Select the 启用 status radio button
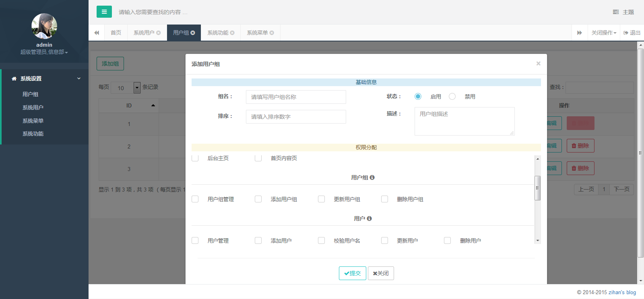 point(418,97)
